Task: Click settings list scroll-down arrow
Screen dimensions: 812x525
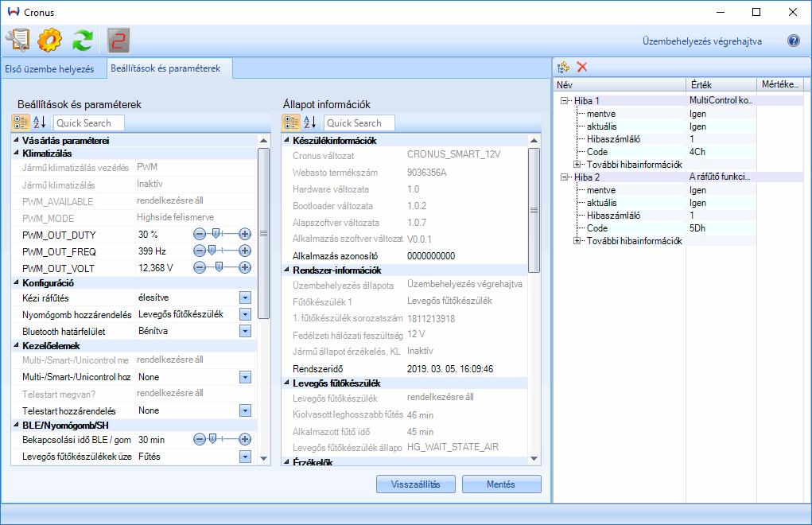Action: pos(263,458)
